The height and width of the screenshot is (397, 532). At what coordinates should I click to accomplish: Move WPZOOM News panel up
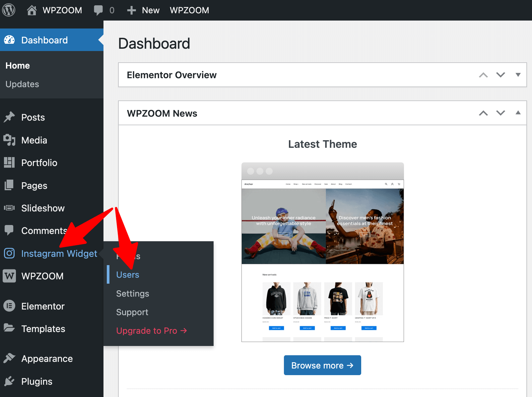pos(483,113)
